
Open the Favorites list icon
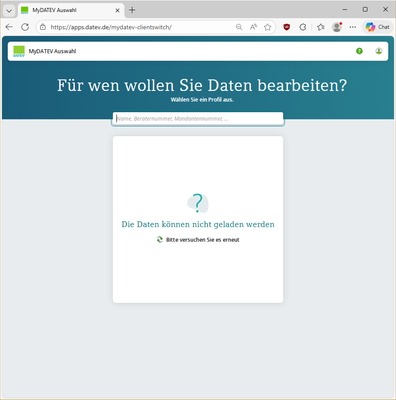[321, 27]
